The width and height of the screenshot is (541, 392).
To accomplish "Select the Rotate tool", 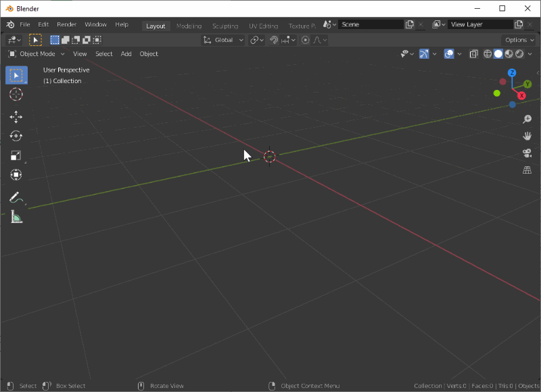I will click(x=16, y=136).
